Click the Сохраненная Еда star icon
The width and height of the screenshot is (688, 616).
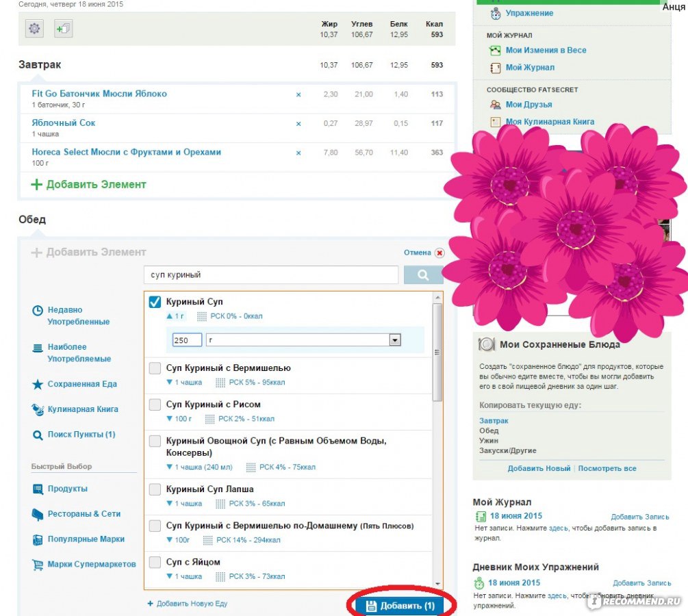point(38,385)
